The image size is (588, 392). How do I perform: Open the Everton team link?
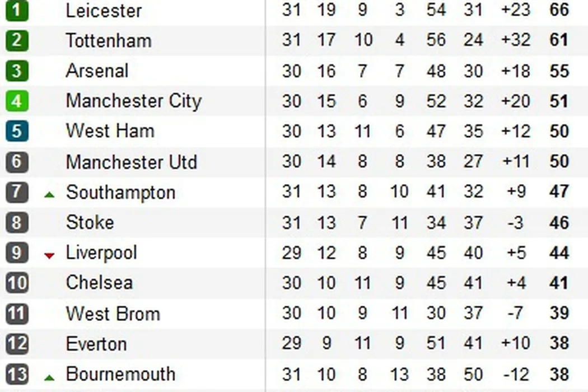[96, 343]
